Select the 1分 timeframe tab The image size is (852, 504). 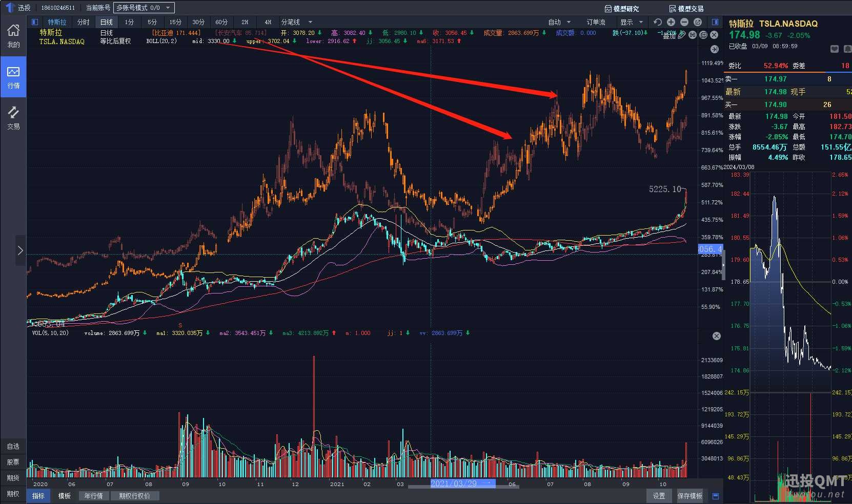(129, 22)
